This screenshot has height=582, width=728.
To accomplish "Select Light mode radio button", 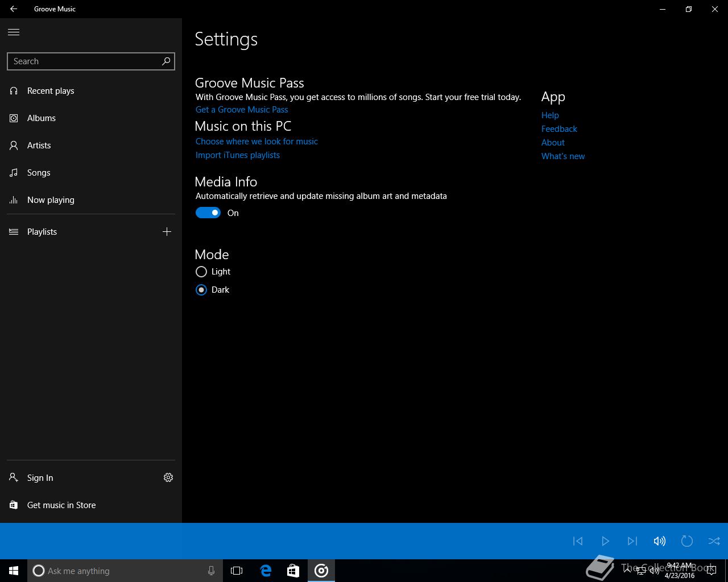I will coord(201,272).
